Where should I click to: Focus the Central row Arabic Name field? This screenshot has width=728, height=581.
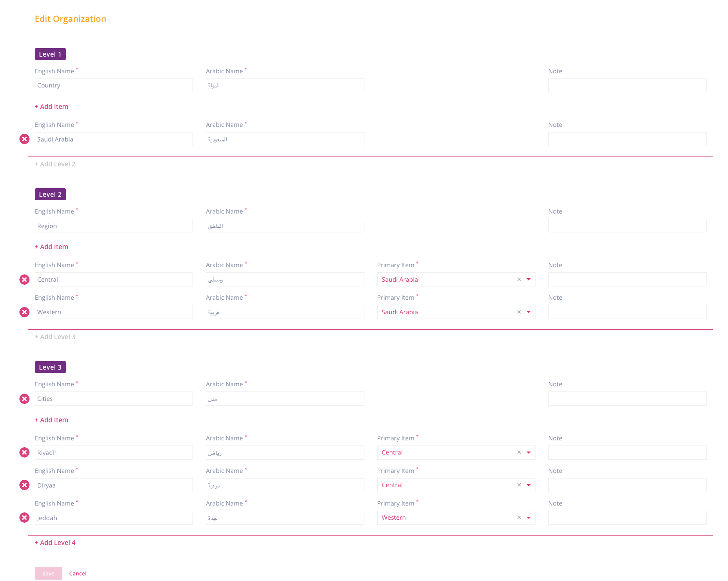click(285, 280)
